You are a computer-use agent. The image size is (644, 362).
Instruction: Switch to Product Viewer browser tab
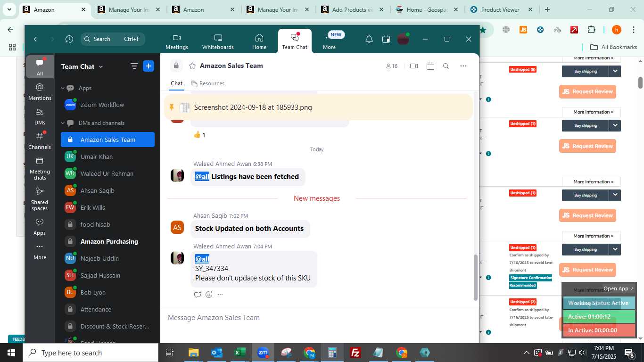pos(501,9)
